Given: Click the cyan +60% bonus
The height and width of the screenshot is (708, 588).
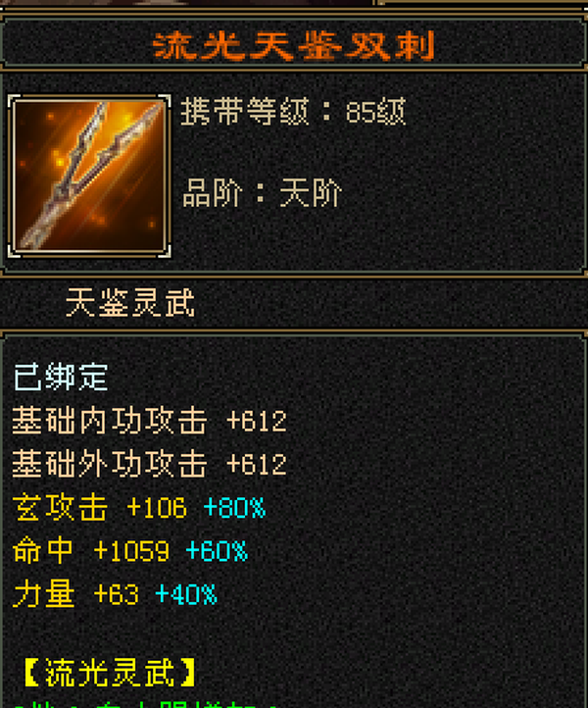Looking at the screenshot, I should click(217, 551).
